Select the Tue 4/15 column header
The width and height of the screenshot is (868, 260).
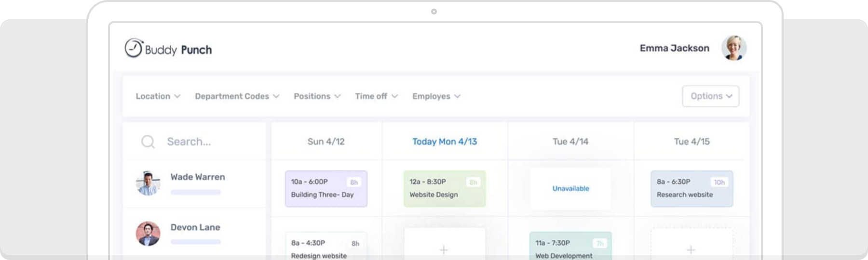click(692, 142)
